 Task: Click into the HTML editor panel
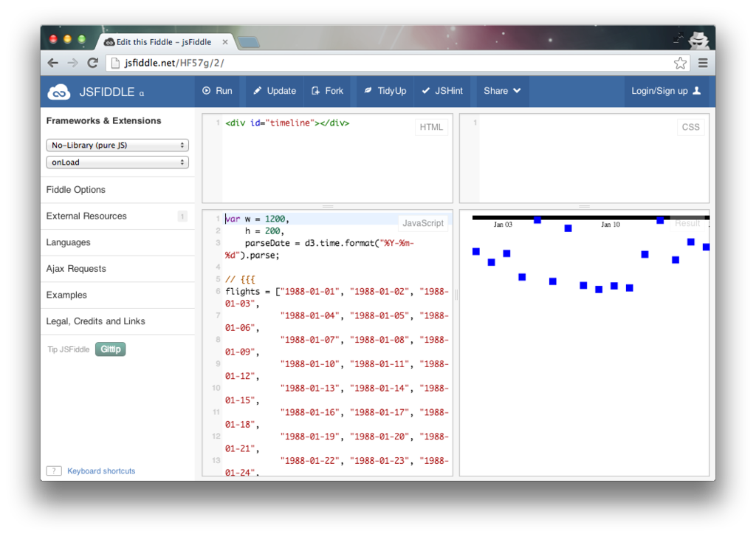click(327, 158)
